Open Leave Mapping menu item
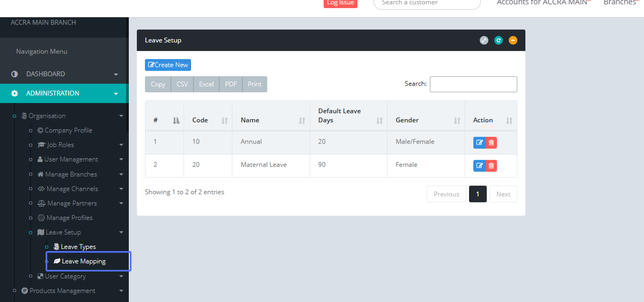The image size is (644, 302). (84, 261)
